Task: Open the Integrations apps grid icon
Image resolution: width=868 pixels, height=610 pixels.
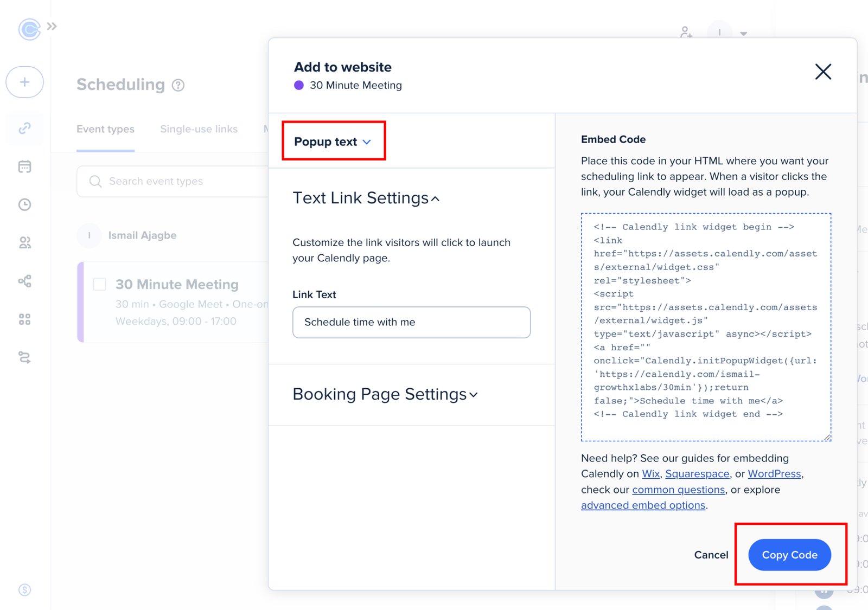Action: [x=24, y=319]
